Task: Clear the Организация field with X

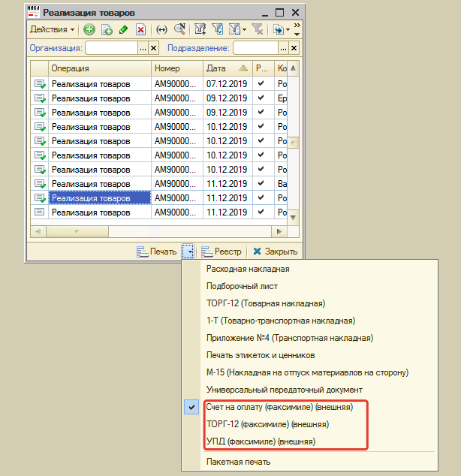Action: click(154, 48)
